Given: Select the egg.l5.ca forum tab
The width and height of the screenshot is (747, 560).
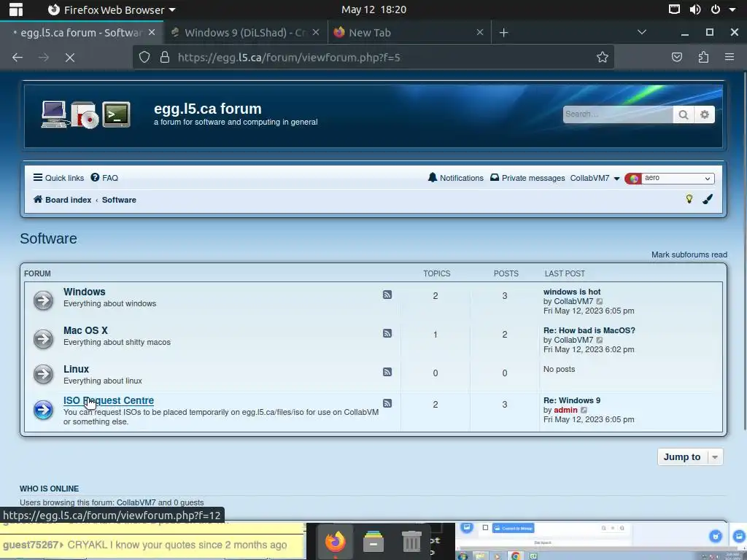Looking at the screenshot, I should (x=82, y=32).
